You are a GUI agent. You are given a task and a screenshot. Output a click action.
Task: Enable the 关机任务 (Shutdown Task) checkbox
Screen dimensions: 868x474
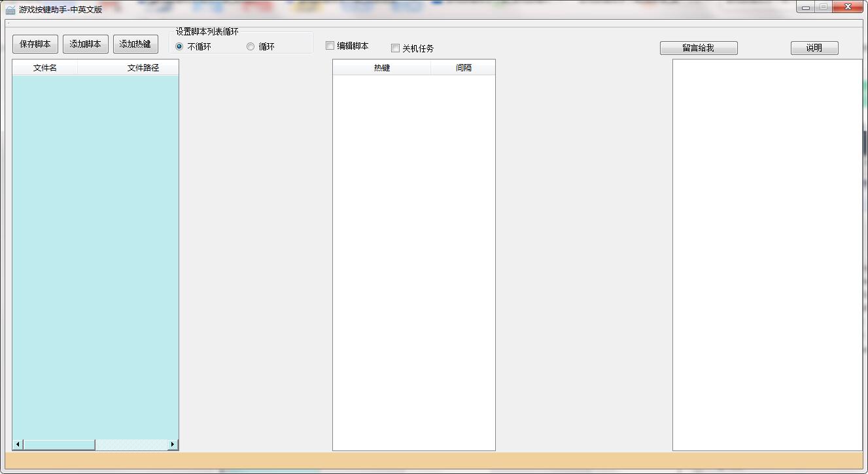click(x=395, y=48)
